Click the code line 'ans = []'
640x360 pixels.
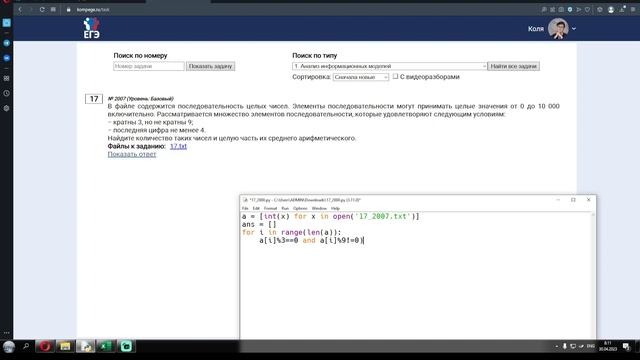[259, 224]
